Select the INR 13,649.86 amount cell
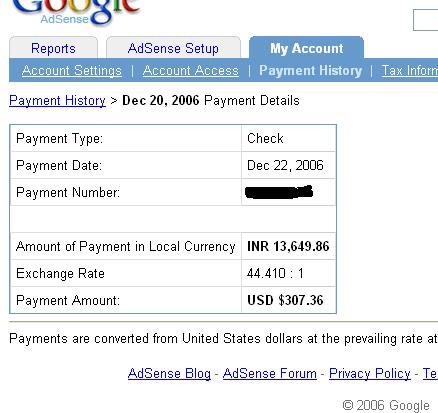The height and width of the screenshot is (413, 438). [x=288, y=246]
